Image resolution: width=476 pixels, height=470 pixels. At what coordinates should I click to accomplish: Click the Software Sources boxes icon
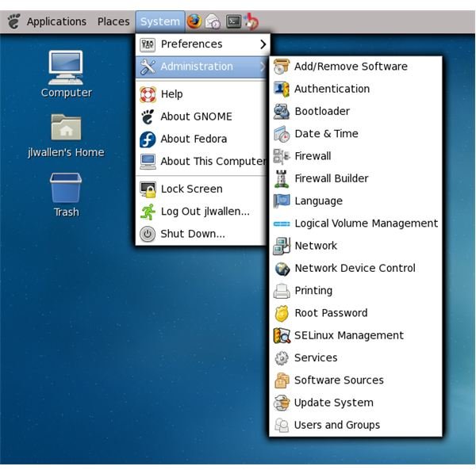point(282,380)
